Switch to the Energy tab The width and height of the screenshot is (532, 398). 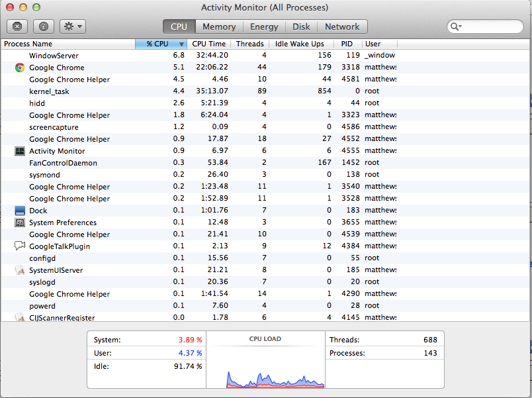coord(264,26)
